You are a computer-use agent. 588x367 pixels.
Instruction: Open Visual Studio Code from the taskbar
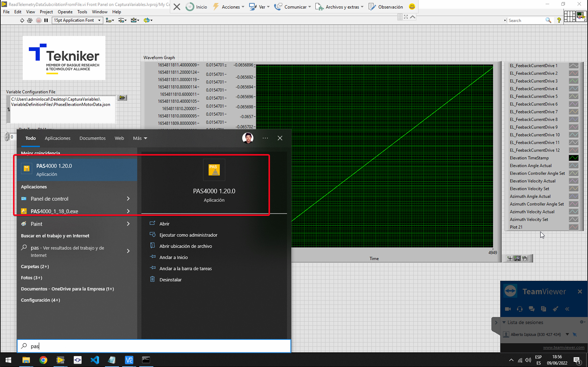(95, 360)
